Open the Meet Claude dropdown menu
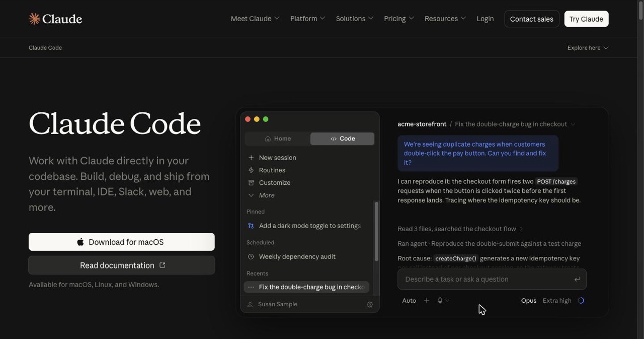Viewport: 644px width, 339px height. pos(255,19)
